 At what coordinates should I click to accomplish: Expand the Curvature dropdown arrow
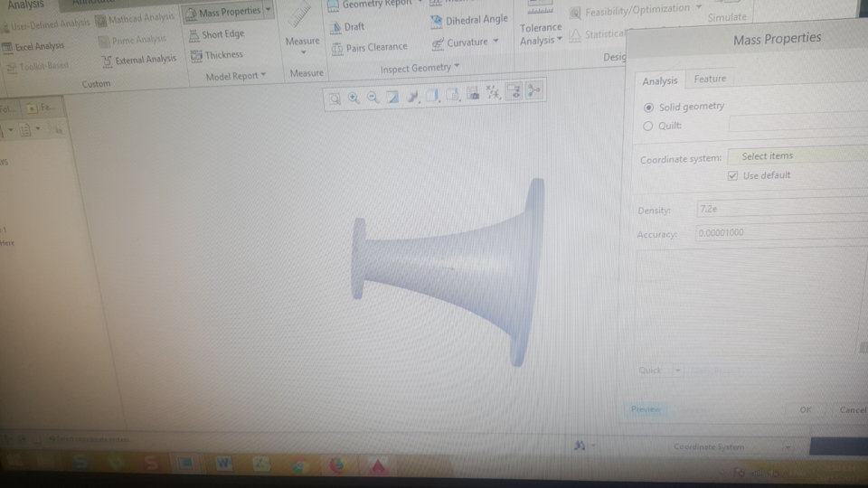[496, 41]
